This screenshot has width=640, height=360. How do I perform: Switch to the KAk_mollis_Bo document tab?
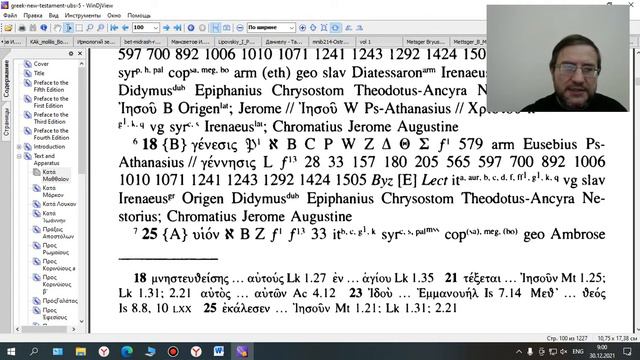pos(49,42)
